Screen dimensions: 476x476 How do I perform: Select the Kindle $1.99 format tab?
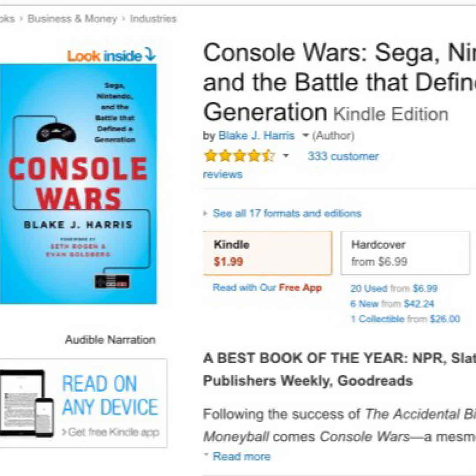[x=267, y=253]
